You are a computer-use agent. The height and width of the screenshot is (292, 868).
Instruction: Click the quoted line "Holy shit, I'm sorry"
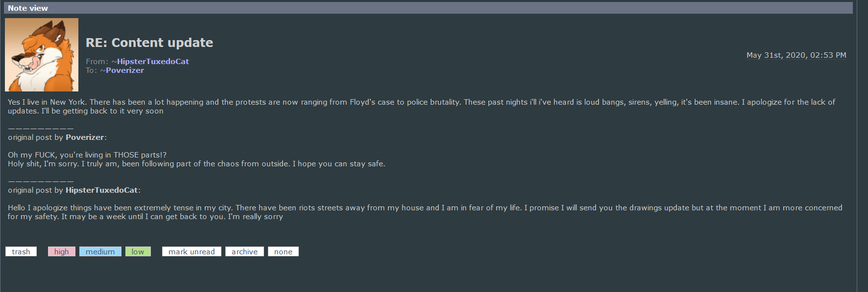[x=196, y=164]
